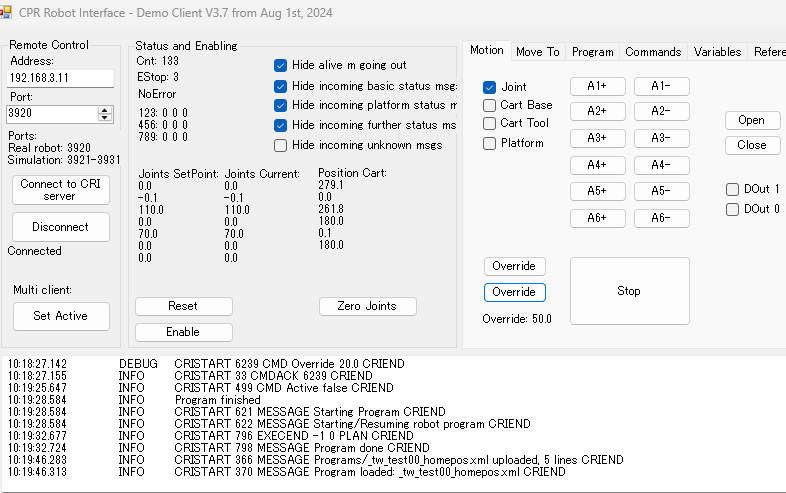Open the Program tab
This screenshot has height=493, width=786.
coord(592,52)
